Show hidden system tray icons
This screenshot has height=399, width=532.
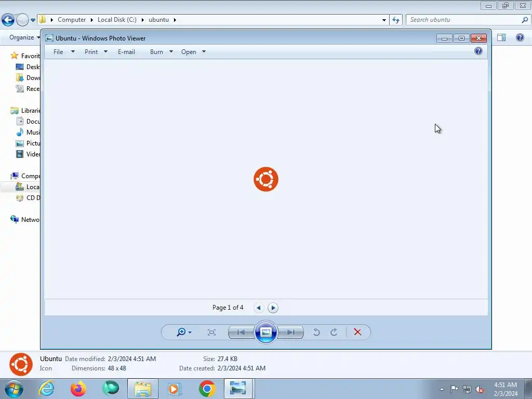[442, 389]
